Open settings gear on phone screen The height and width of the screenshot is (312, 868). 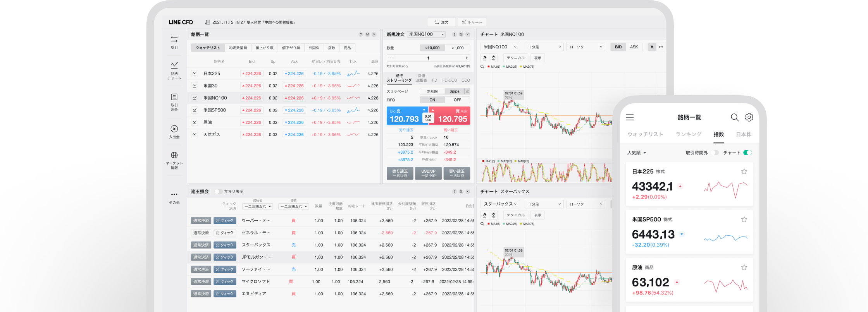coord(749,117)
